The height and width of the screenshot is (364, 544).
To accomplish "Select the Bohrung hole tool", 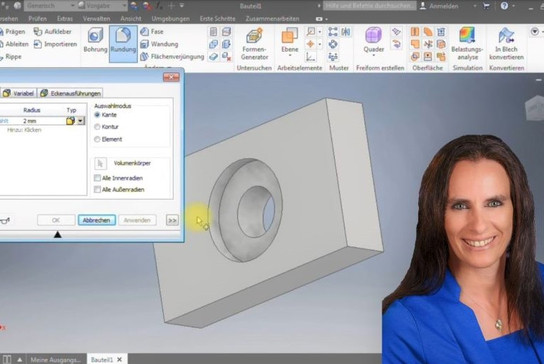I will 95,40.
